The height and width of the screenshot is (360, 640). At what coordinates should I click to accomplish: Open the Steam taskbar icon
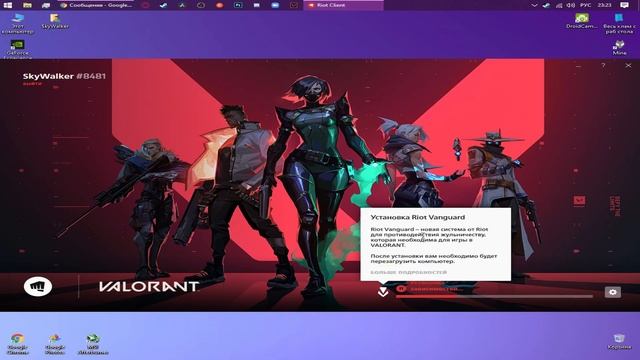click(164, 5)
